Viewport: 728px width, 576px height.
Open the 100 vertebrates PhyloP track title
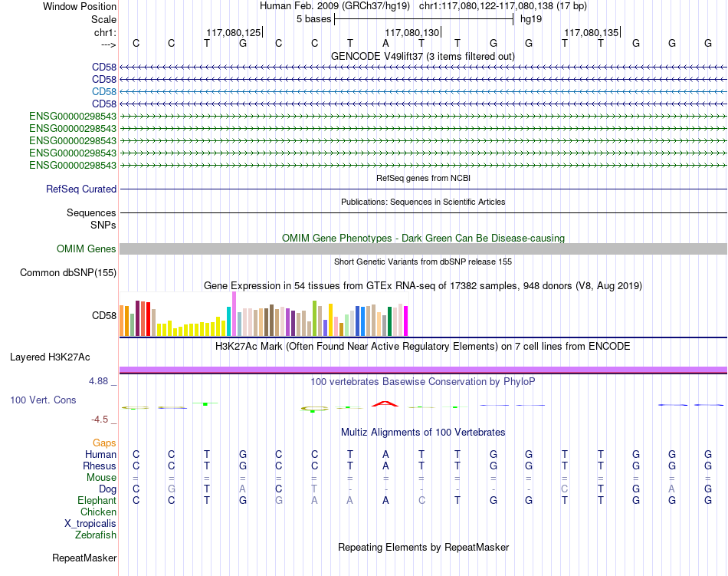[x=422, y=382]
